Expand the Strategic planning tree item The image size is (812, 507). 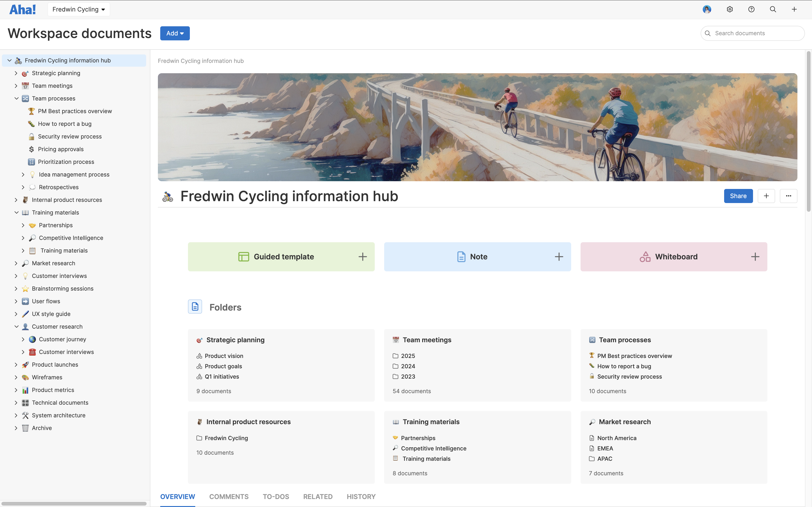pyautogui.click(x=16, y=73)
